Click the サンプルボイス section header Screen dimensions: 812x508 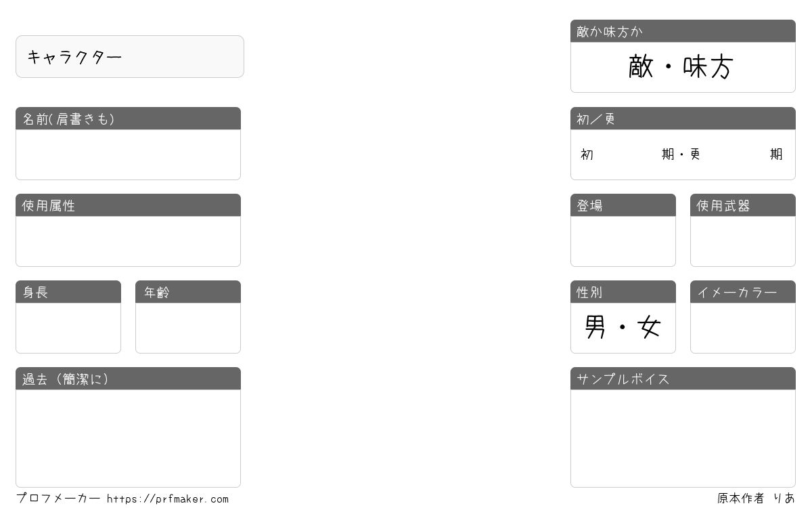[x=683, y=379]
